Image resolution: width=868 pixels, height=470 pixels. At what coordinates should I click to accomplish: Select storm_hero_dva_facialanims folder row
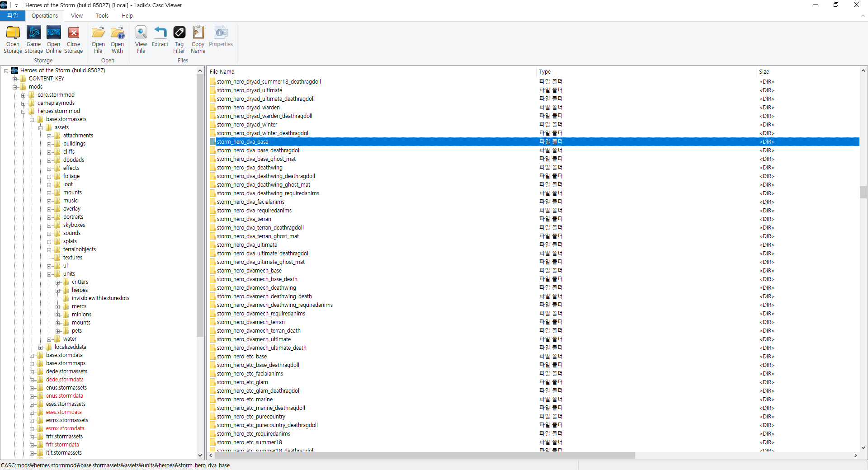click(534, 202)
